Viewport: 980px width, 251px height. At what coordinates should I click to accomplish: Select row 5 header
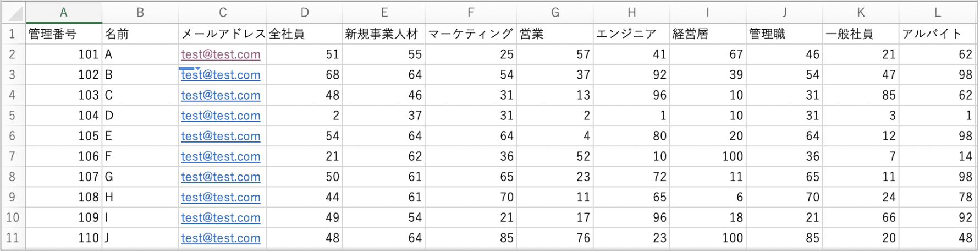pos(13,116)
